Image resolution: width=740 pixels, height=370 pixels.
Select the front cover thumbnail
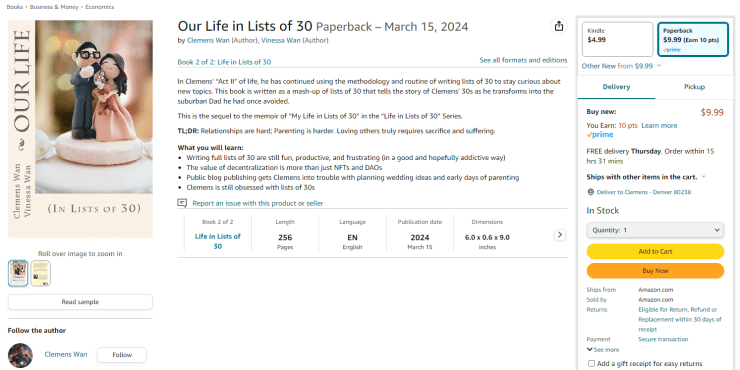18,273
